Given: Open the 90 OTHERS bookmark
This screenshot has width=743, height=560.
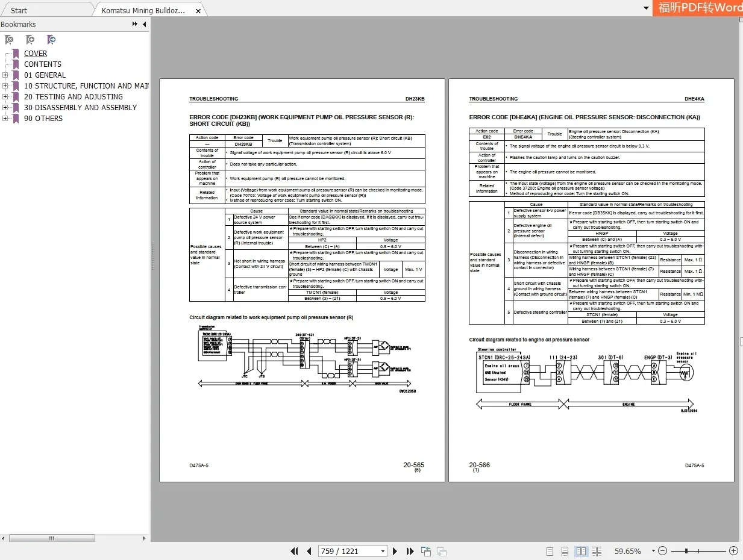Looking at the screenshot, I should coord(43,119).
